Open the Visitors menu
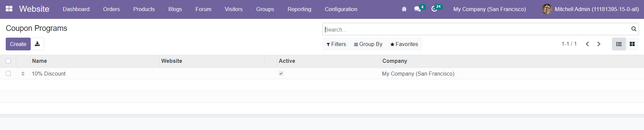Screen dimensions: 644x130 (x=233, y=9)
